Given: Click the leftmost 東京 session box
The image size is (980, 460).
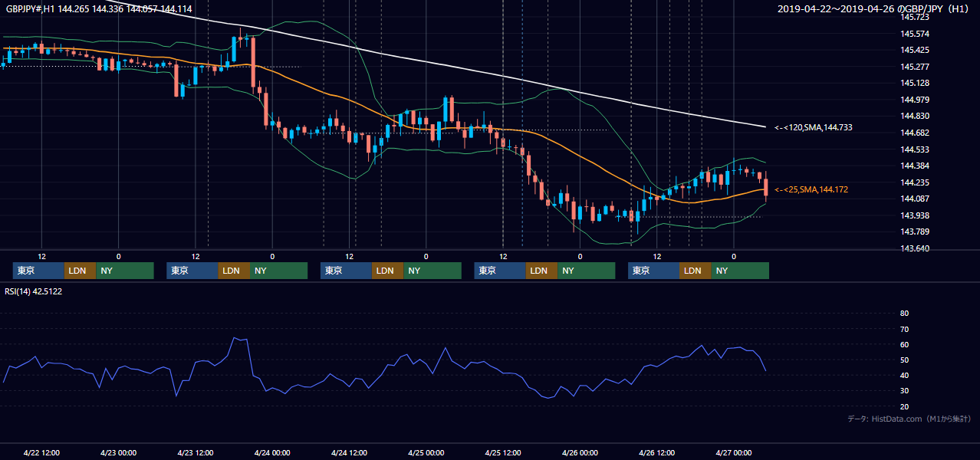Looking at the screenshot, I should click(x=38, y=271).
